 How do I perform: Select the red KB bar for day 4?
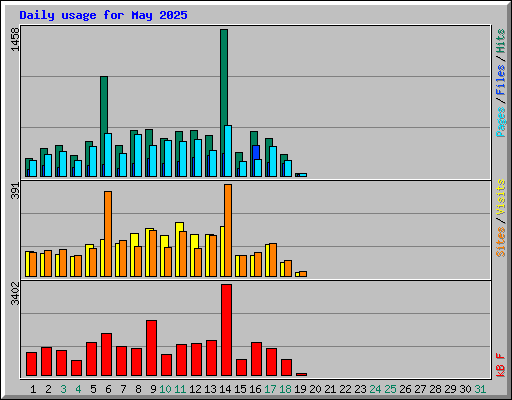pyautogui.click(x=76, y=368)
